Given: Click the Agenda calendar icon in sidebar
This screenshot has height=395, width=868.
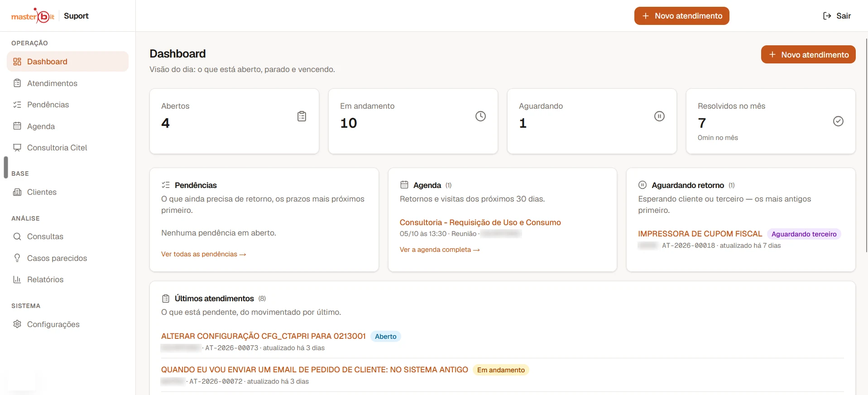Looking at the screenshot, I should click(x=17, y=126).
